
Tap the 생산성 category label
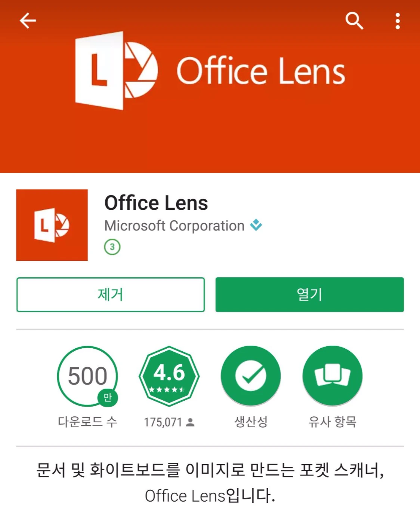click(x=251, y=422)
